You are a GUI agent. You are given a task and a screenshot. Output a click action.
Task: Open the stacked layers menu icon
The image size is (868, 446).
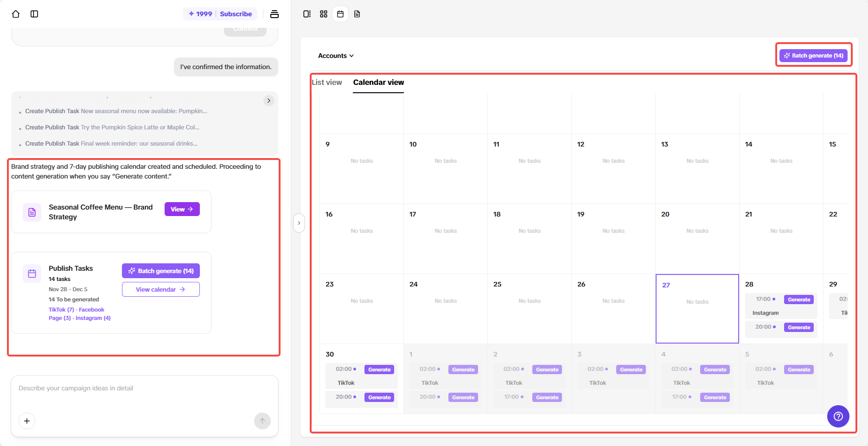[274, 14]
